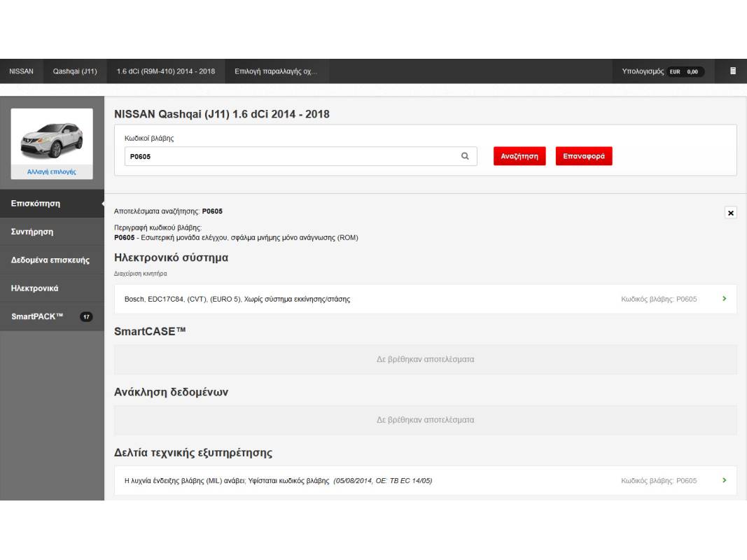Click Κωδικός βλάβης: P0605 in Bosch row
Viewport: 747px width, 560px height.
(x=658, y=299)
